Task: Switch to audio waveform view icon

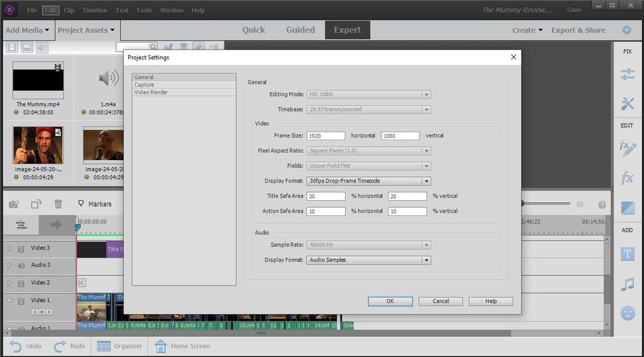Action: tap(56, 225)
